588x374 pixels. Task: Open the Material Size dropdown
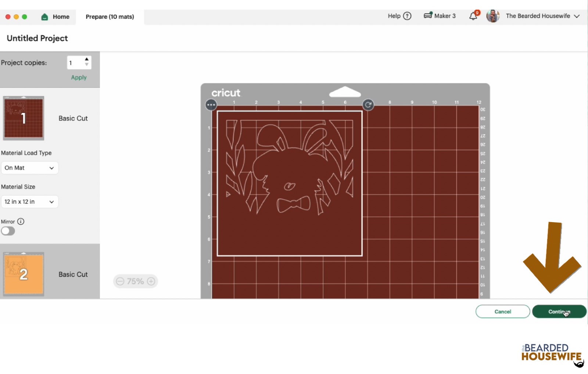click(x=29, y=202)
